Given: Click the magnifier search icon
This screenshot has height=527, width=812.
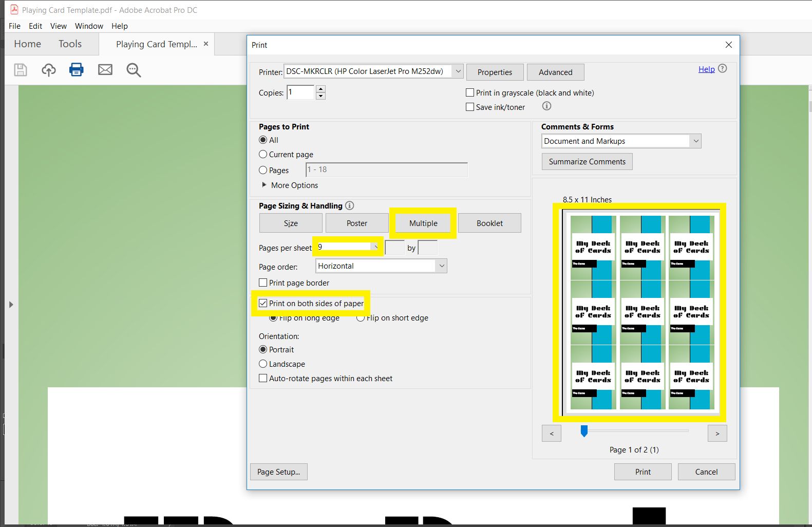Looking at the screenshot, I should [134, 70].
